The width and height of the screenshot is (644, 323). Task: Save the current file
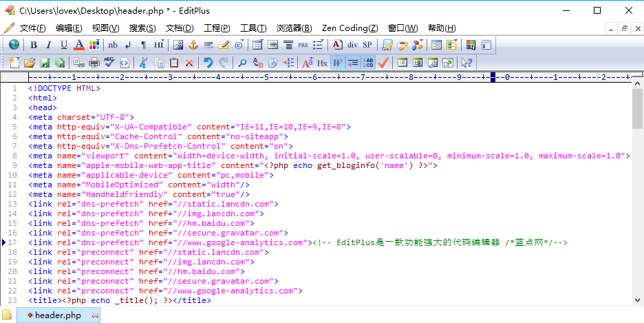(44, 63)
